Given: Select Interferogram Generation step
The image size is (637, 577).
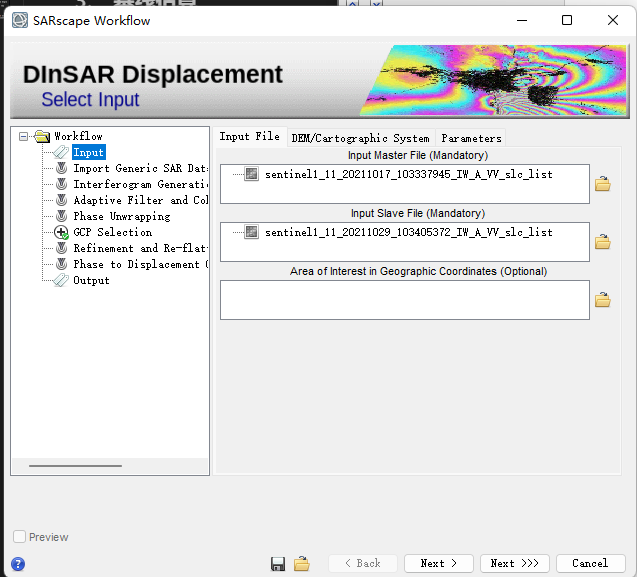Looking at the screenshot, I should click(140, 184).
